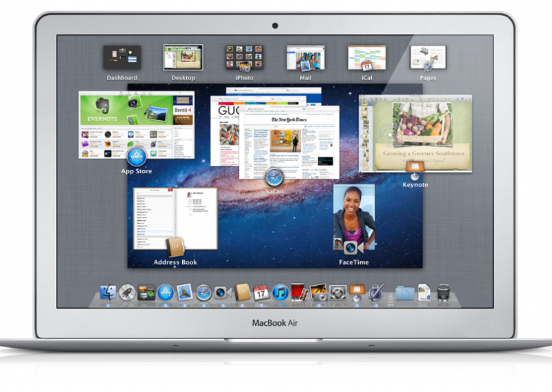Switch to the iPhoto full-screen space
This screenshot has height=392, width=552.
tap(244, 57)
